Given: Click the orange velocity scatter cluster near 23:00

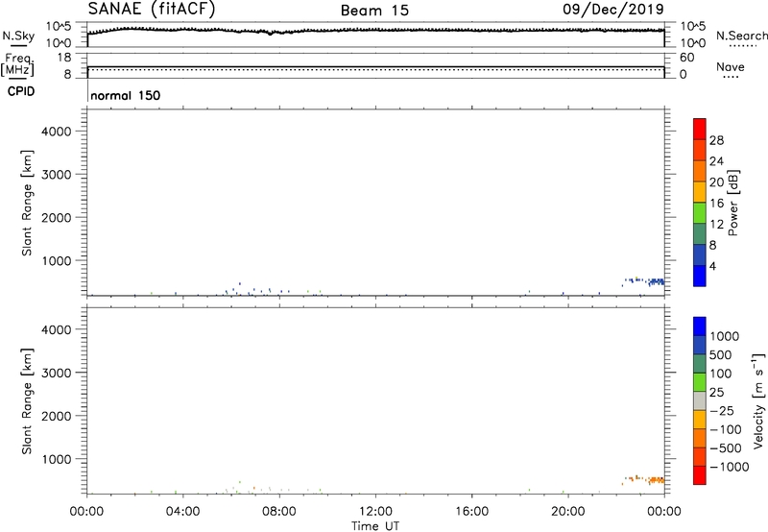Looking at the screenshot, I should click(x=656, y=479).
